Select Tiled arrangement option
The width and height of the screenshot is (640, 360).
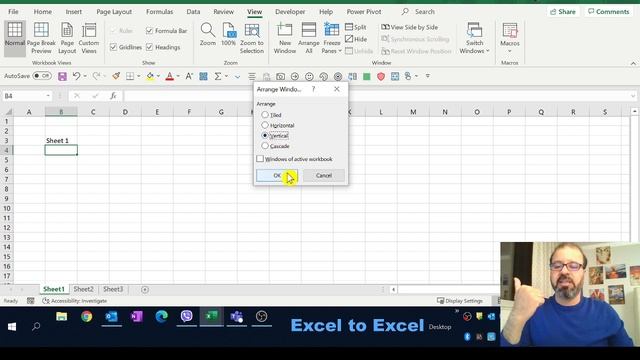(265, 115)
